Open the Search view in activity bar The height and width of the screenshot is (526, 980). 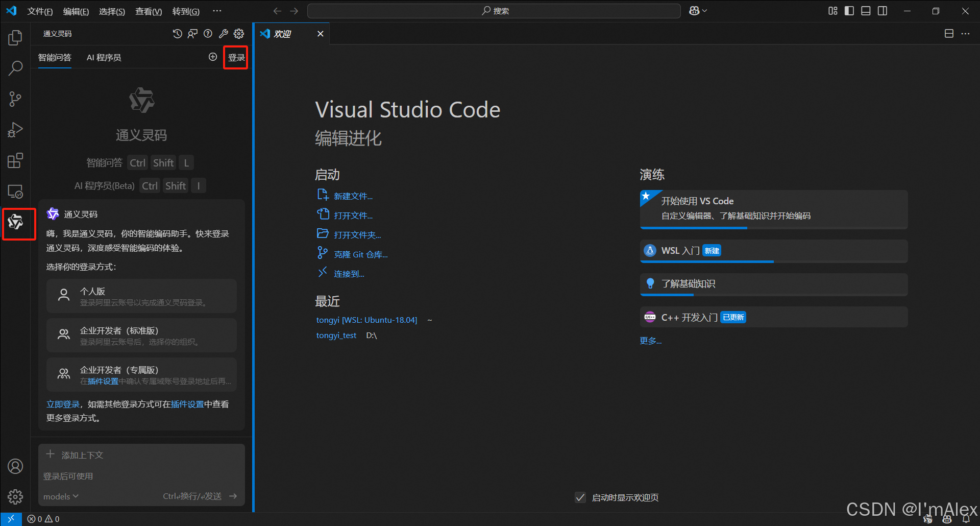(x=15, y=68)
